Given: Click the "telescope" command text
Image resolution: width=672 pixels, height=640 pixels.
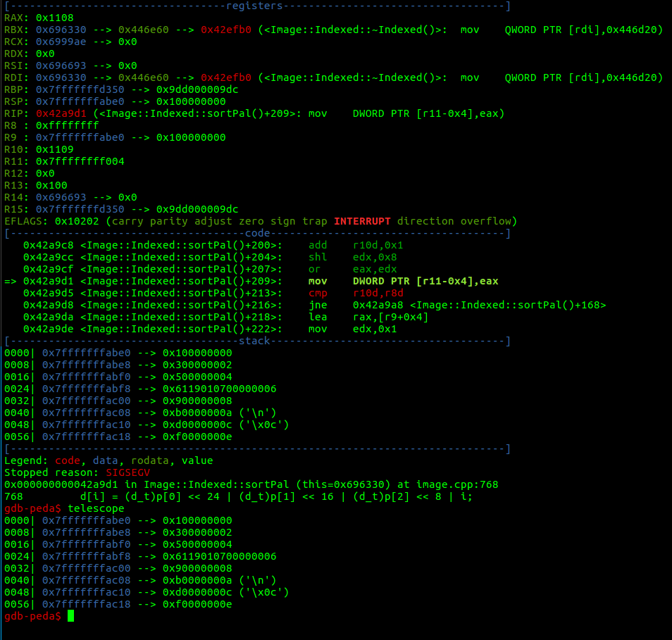Looking at the screenshot, I should (x=96, y=509).
